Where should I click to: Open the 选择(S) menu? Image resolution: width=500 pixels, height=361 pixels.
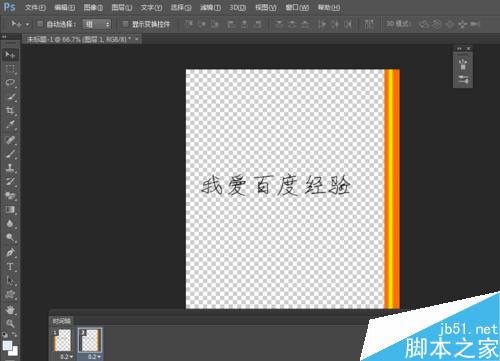(181, 7)
